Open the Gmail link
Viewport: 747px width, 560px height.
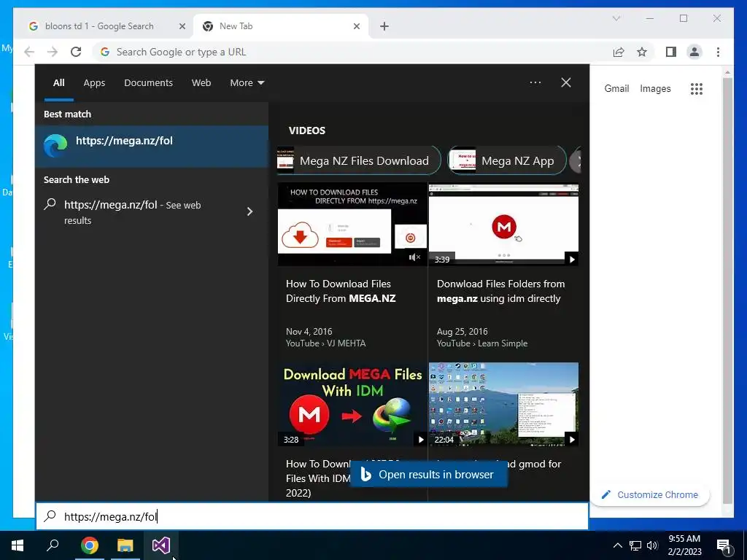[616, 88]
